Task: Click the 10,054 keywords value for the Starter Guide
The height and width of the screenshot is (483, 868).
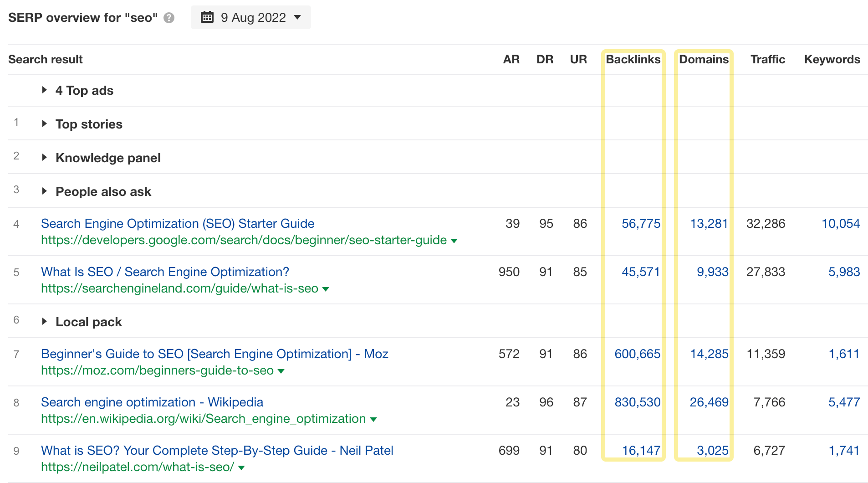Action: (840, 223)
